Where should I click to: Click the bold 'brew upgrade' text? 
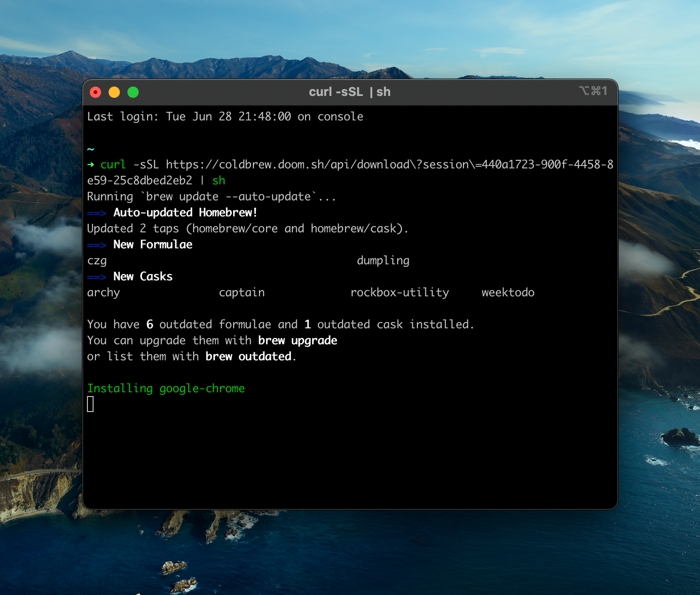coord(298,341)
